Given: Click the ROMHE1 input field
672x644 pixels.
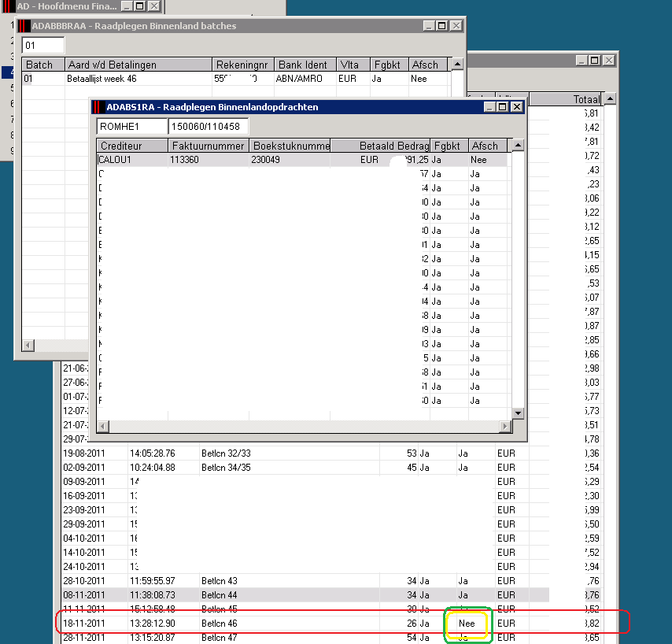Looking at the screenshot, I should coord(131,127).
